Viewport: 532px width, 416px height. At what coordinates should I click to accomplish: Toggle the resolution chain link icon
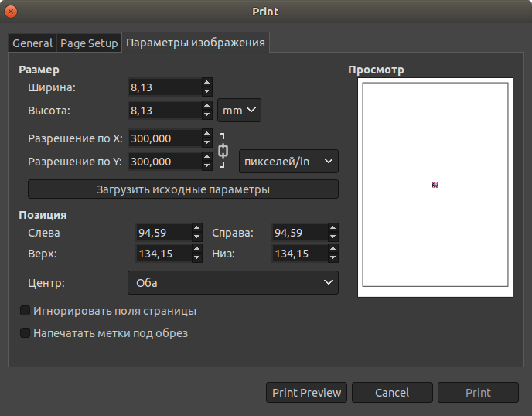(x=223, y=150)
